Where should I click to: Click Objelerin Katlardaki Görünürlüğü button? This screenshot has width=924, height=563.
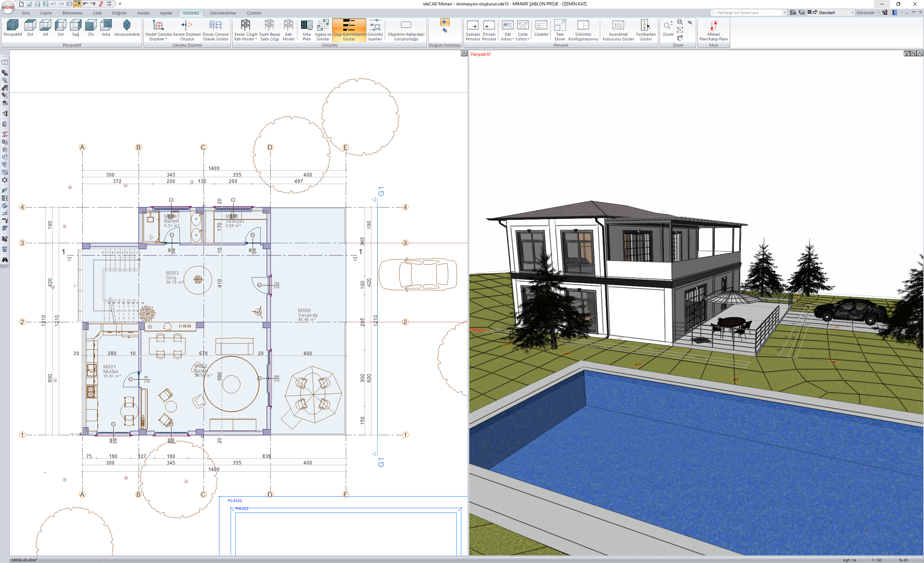coord(406,26)
